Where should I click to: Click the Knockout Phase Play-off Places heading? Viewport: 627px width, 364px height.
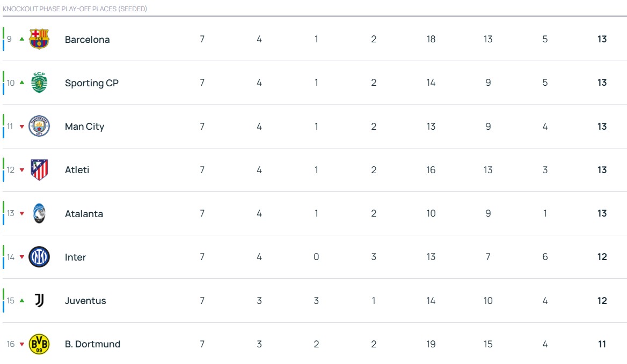75,9
